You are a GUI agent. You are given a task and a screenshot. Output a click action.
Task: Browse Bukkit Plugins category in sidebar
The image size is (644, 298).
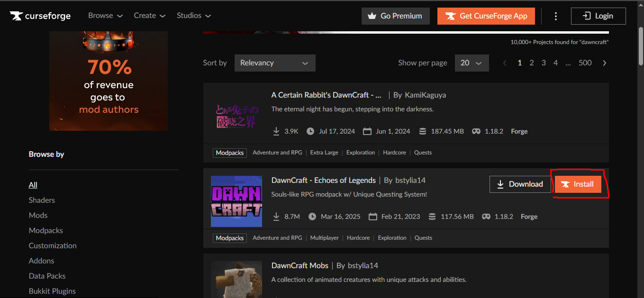coord(52,291)
